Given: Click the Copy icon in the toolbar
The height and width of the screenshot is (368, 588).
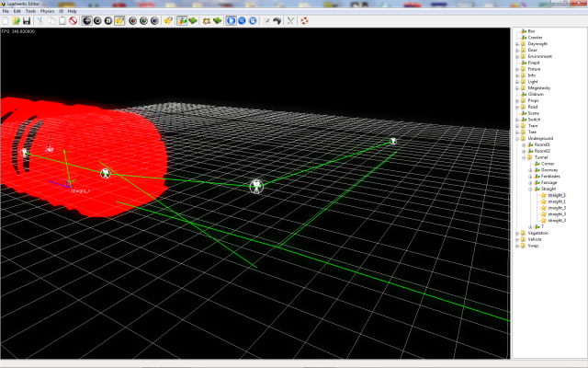Looking at the screenshot, I should pyautogui.click(x=51, y=20).
